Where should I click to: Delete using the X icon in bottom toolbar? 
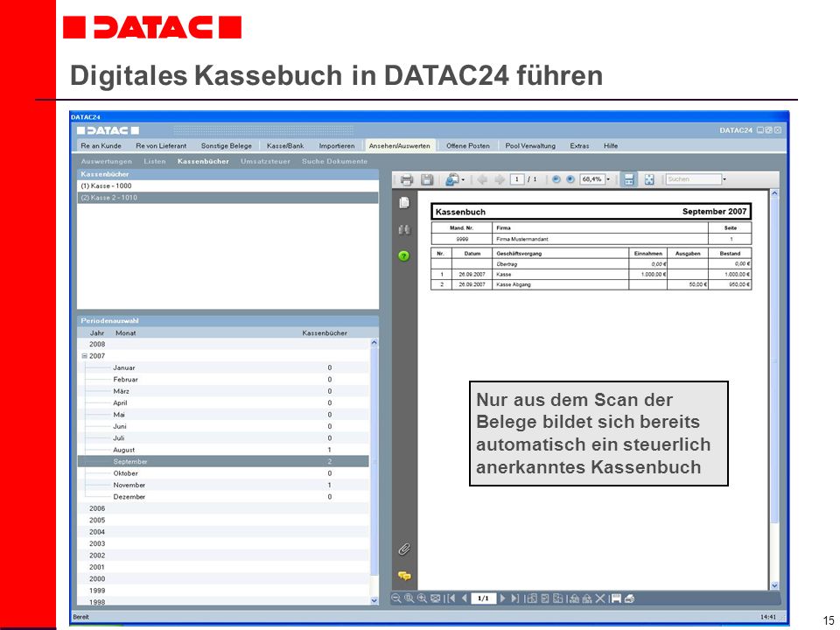tap(600, 598)
